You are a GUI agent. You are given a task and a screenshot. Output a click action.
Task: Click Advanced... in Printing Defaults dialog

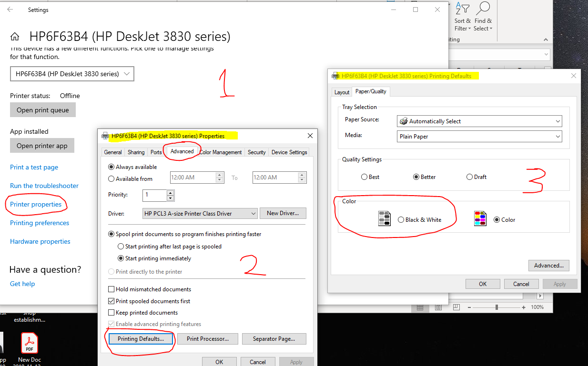(x=549, y=266)
